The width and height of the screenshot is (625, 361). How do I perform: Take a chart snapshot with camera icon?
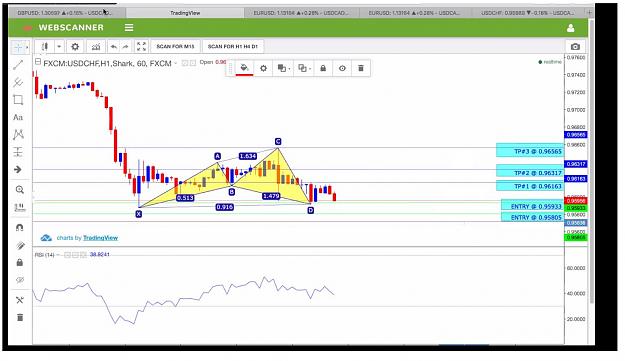point(575,47)
